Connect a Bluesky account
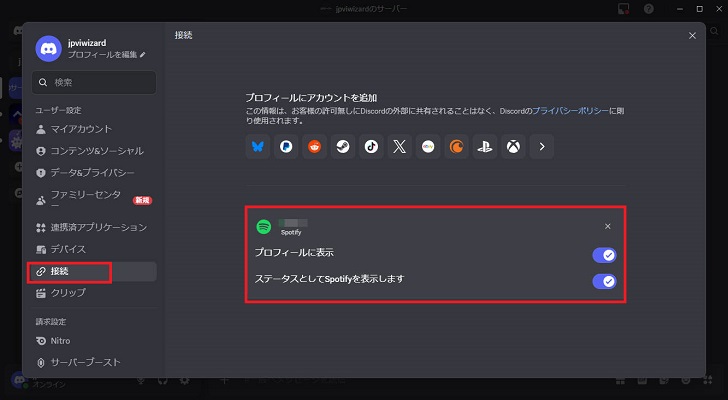Image resolution: width=728 pixels, height=400 pixels. point(258,147)
